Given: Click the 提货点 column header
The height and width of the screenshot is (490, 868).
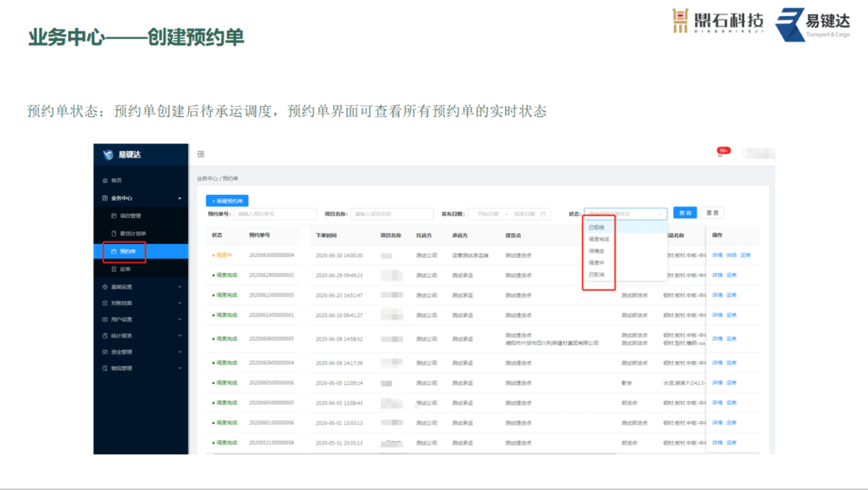Looking at the screenshot, I should point(513,236).
